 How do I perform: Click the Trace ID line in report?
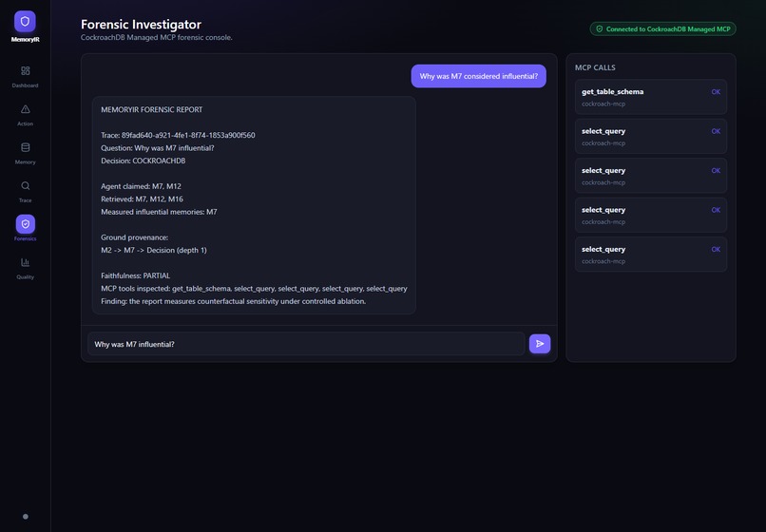click(x=178, y=135)
